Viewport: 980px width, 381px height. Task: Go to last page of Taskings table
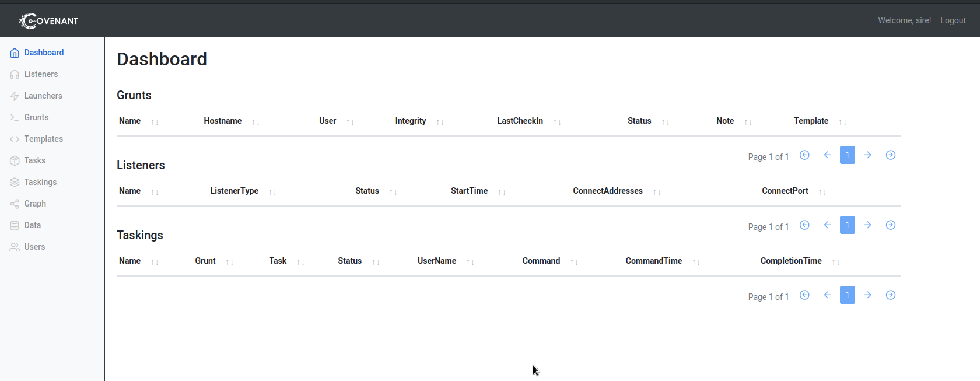point(890,295)
